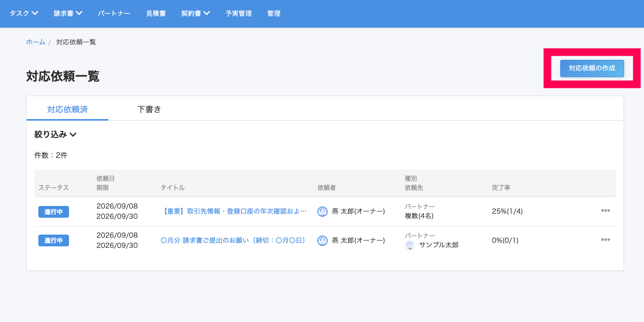This screenshot has width=644, height=322.
Task: Click the タイトル column header
Action: click(x=172, y=188)
